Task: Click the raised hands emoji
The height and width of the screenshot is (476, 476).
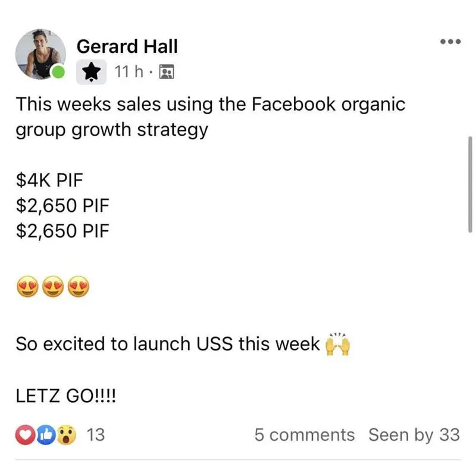Action: click(337, 344)
